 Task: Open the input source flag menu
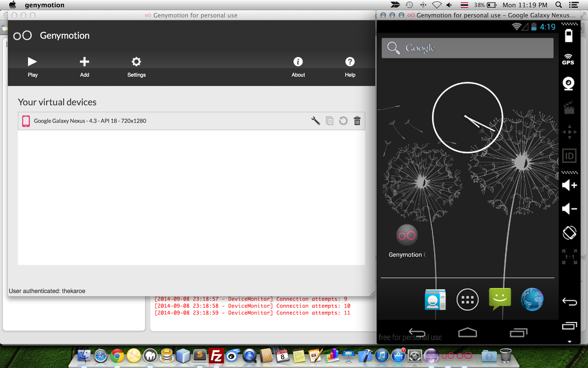click(x=464, y=5)
